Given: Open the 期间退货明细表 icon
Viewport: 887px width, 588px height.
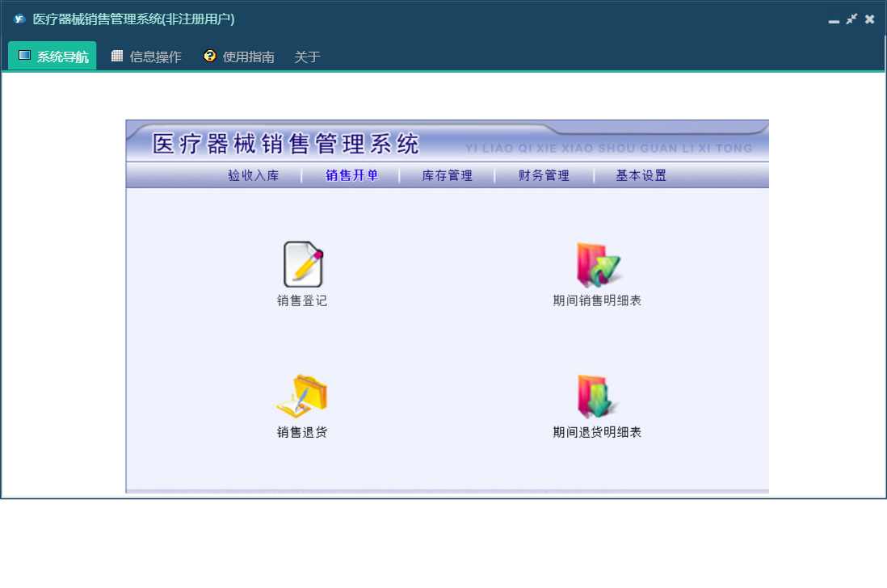Looking at the screenshot, I should coord(598,397).
